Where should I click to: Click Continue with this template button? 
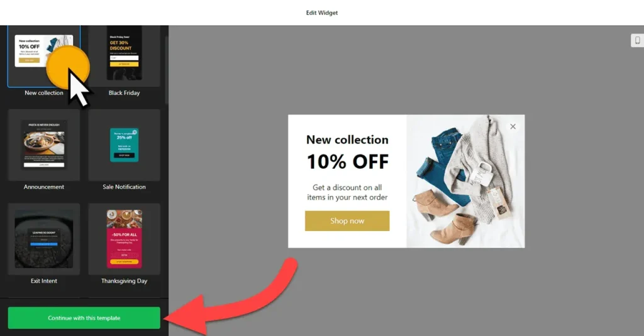(84, 318)
